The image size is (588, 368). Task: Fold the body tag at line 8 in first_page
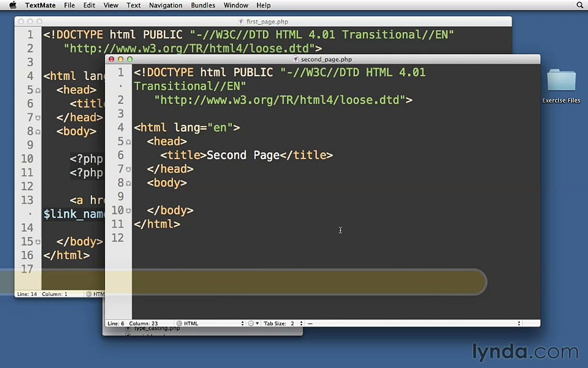38,132
